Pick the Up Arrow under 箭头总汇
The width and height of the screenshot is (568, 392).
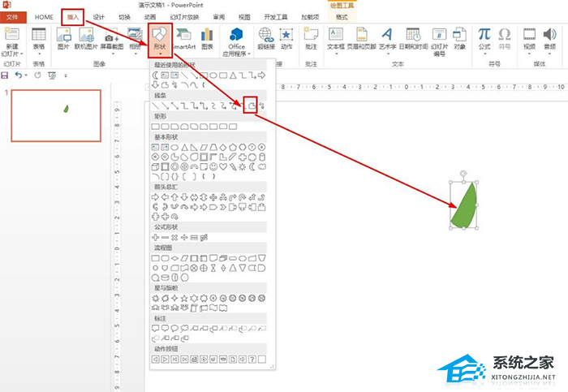pos(174,197)
